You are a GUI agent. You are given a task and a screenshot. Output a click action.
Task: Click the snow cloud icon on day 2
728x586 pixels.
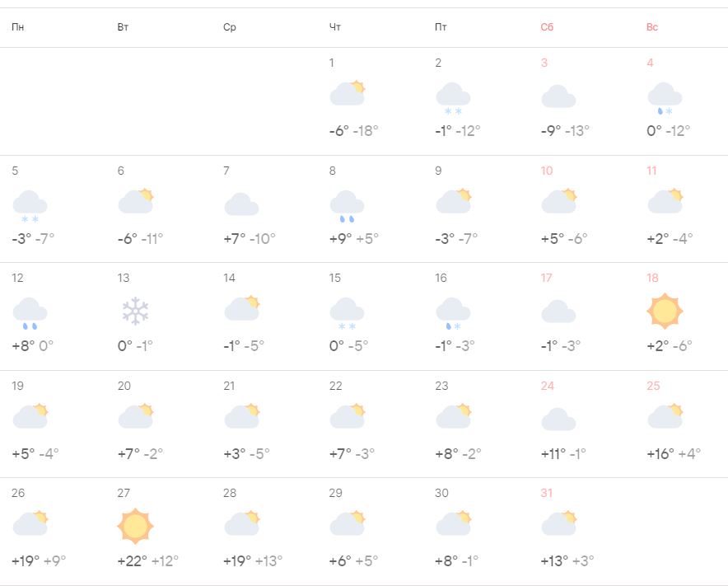[452, 98]
